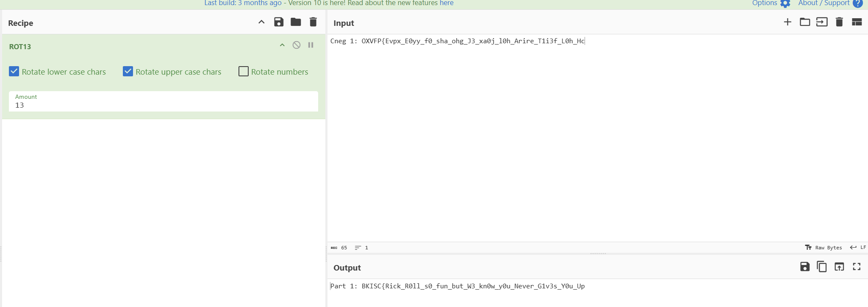Enable Rotate numbers checkbox
This screenshot has width=868, height=307.
(x=244, y=71)
